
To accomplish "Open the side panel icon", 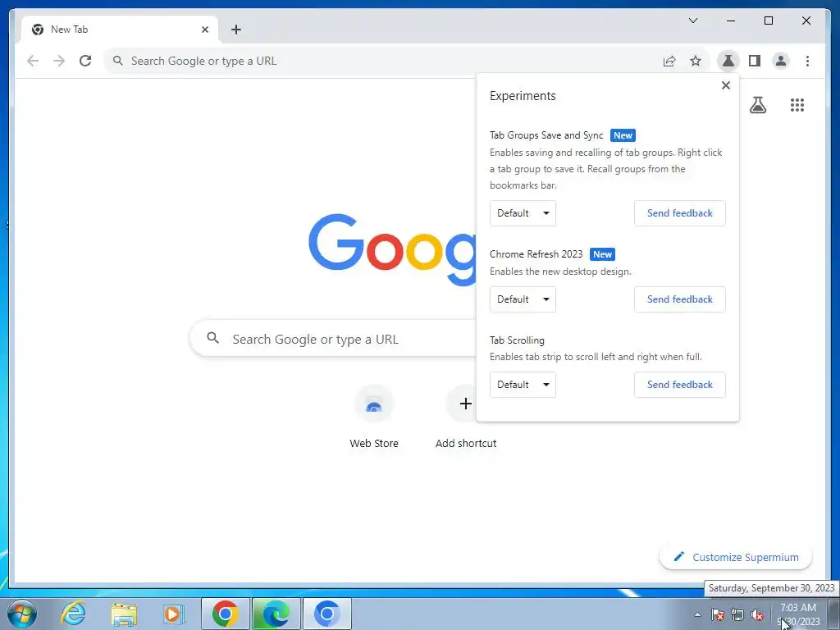I will pyautogui.click(x=755, y=61).
